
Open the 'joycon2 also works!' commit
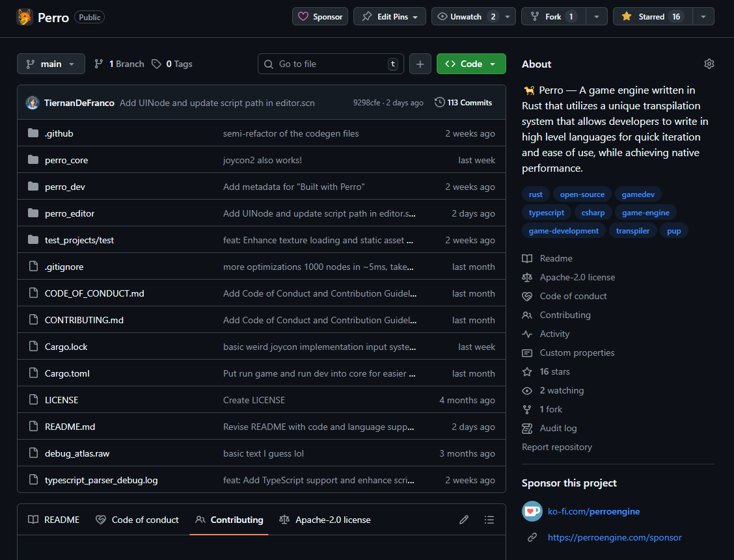[263, 160]
